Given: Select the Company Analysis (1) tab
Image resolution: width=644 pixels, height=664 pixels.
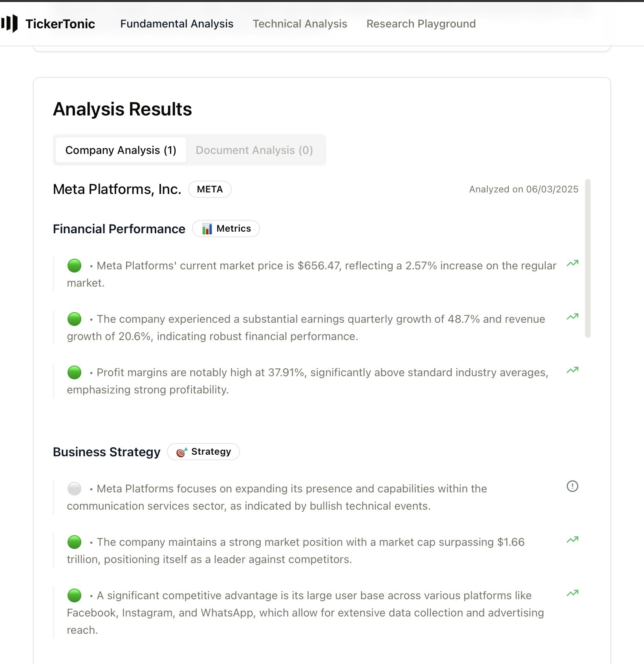Looking at the screenshot, I should [121, 150].
